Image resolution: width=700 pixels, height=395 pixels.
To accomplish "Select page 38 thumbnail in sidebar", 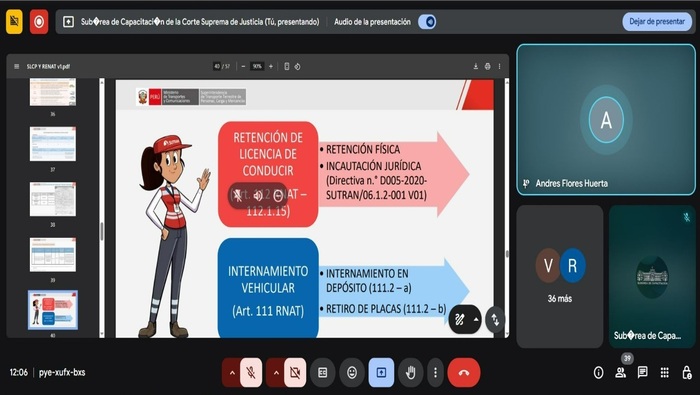I will coord(53,199).
